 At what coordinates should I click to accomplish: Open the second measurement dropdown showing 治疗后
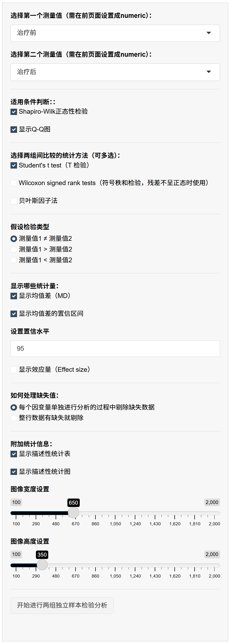point(115,72)
